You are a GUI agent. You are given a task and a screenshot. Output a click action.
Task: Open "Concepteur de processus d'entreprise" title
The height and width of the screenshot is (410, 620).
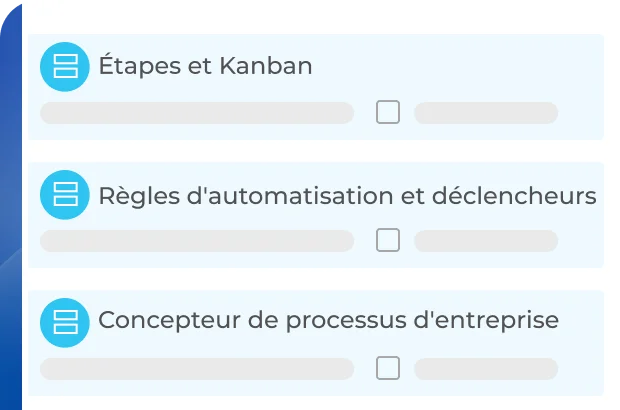(328, 322)
